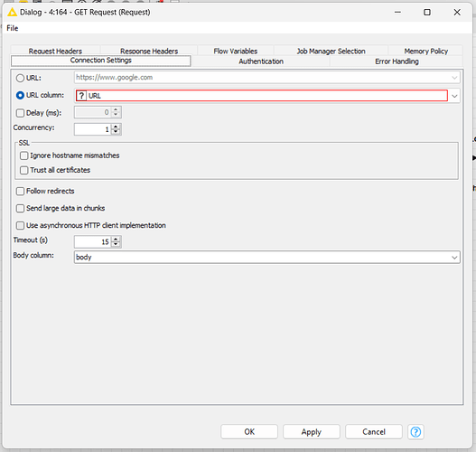Decrease Timeout with the down arrow
This screenshot has height=452, width=476.
coord(116,244)
